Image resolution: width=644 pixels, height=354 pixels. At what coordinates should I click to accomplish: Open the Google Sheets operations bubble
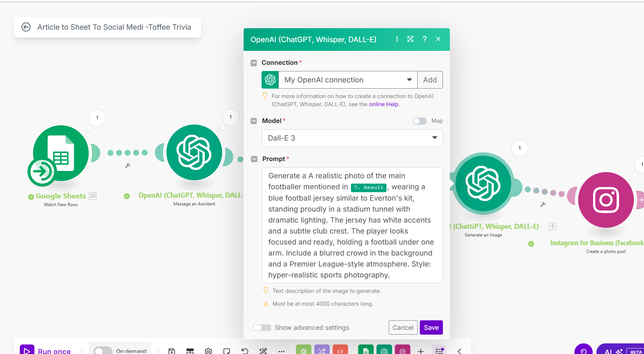coord(97,118)
